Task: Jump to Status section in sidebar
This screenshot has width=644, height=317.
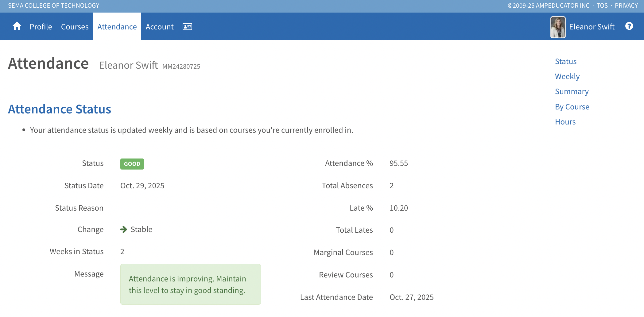Action: tap(565, 61)
